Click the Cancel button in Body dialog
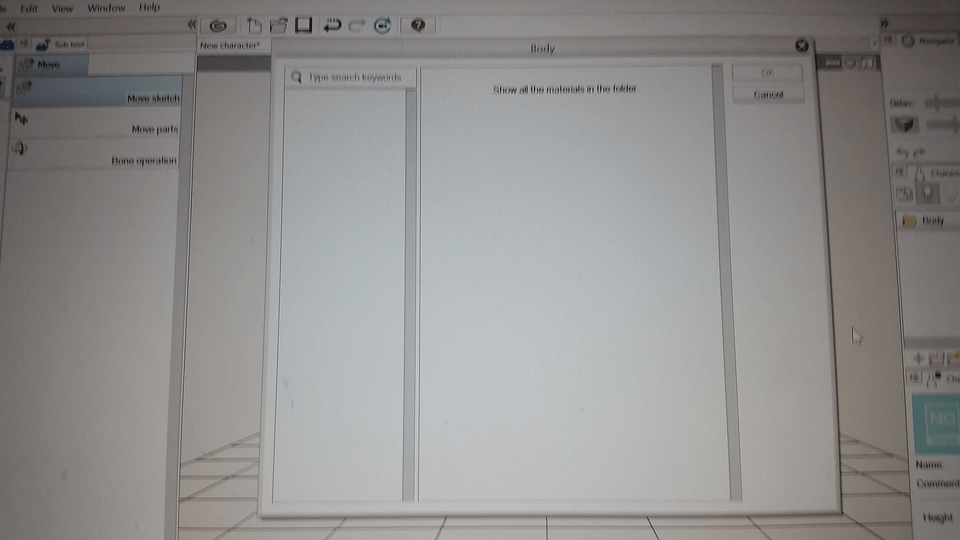The image size is (960, 540). (768, 94)
